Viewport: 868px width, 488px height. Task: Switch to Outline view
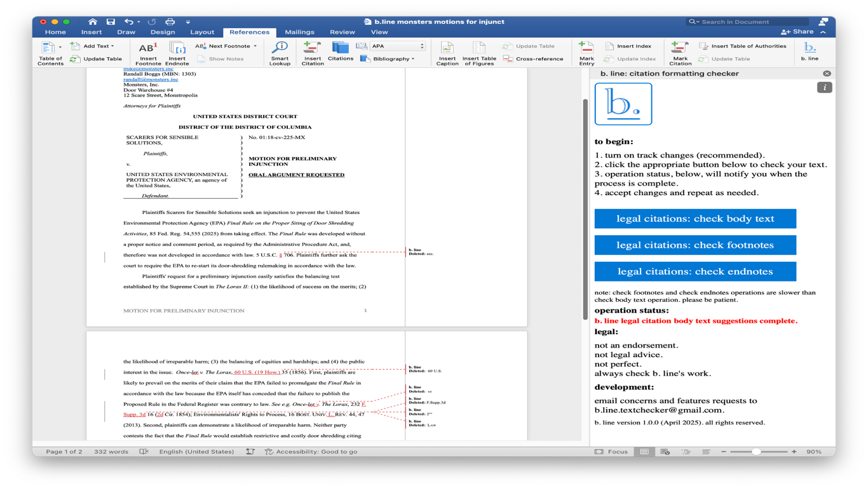[x=686, y=452]
